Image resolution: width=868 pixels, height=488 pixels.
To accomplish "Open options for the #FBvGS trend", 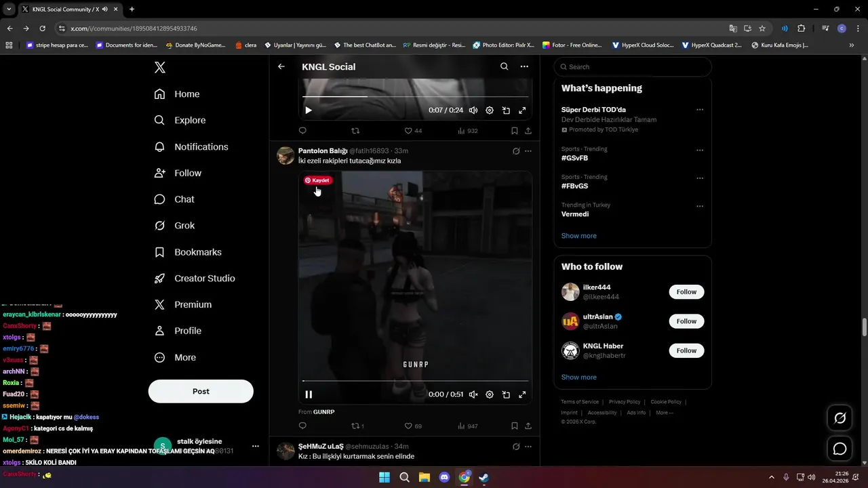I will tap(700, 178).
